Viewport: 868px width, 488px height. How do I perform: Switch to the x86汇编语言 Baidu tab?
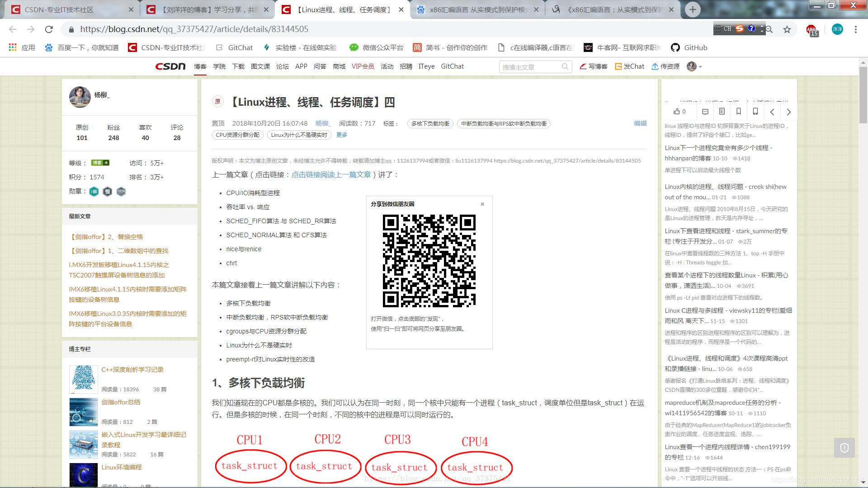click(478, 9)
